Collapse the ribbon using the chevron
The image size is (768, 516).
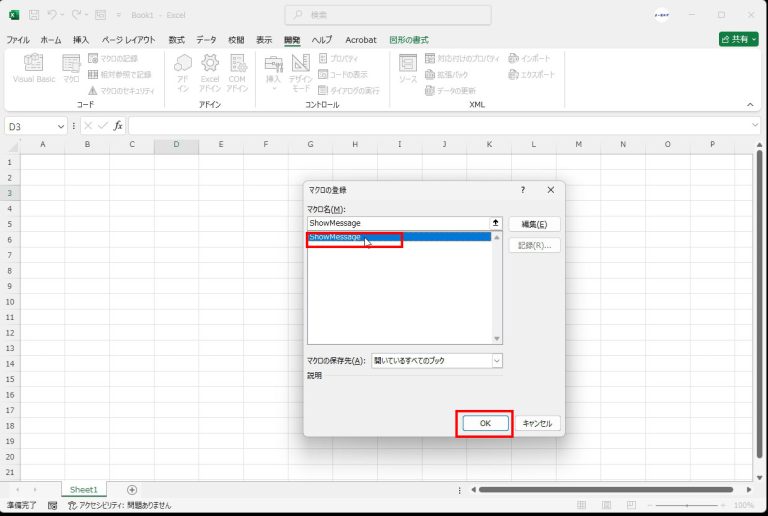750,104
